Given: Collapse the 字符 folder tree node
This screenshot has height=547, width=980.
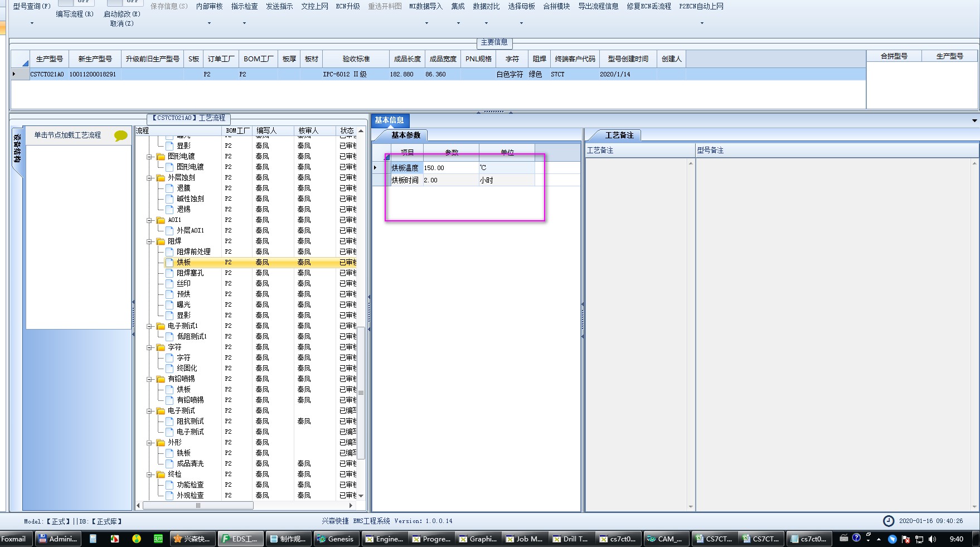Looking at the screenshot, I should [149, 347].
